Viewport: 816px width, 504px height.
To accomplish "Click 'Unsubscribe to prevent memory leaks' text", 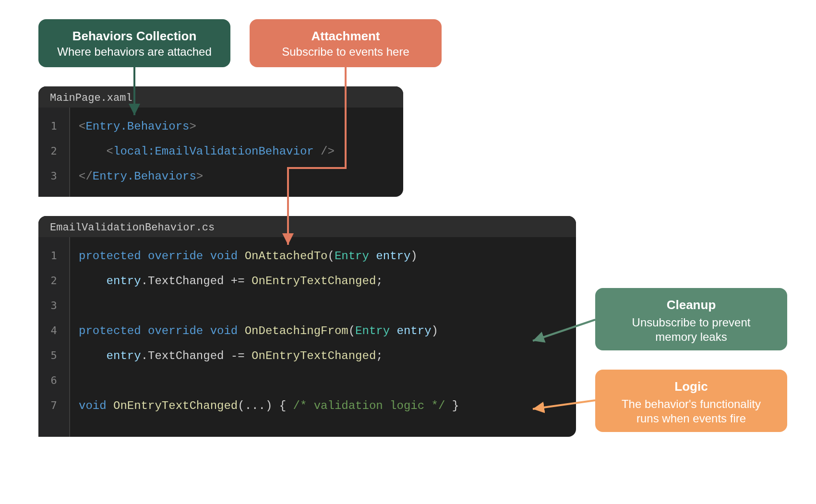I will click(691, 330).
